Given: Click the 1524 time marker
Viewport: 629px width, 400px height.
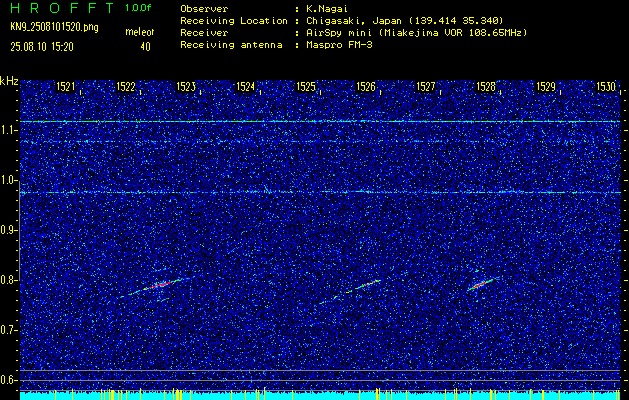Looking at the screenshot, I should 246,87.
